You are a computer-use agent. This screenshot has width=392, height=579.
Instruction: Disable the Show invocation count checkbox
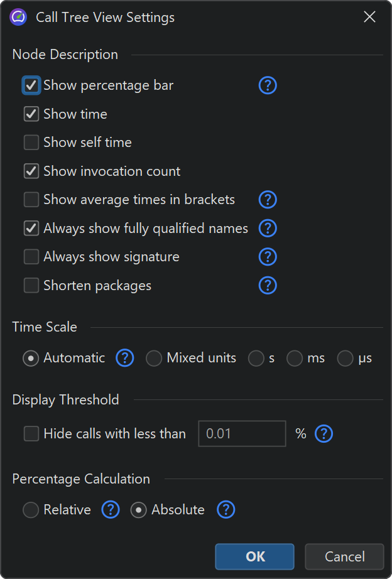click(x=31, y=171)
